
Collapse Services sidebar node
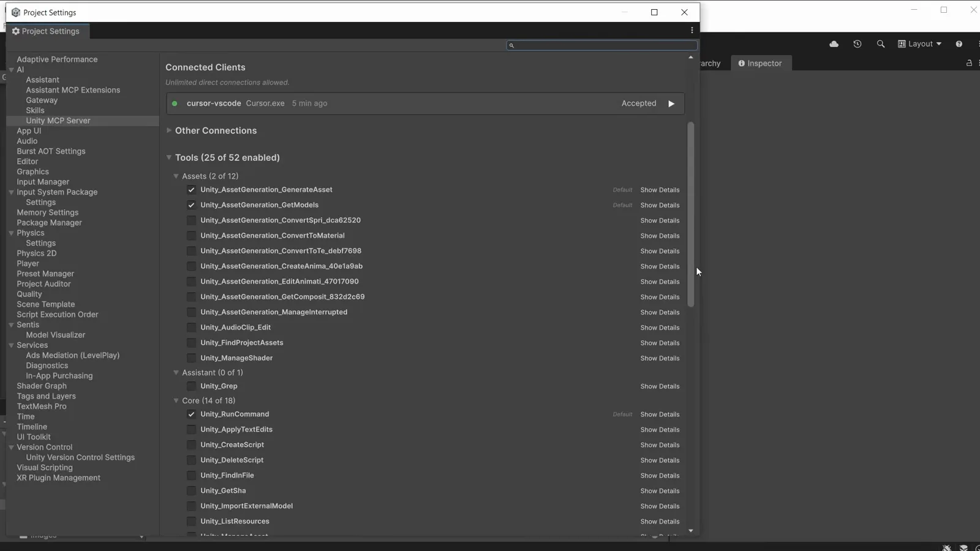pyautogui.click(x=11, y=345)
